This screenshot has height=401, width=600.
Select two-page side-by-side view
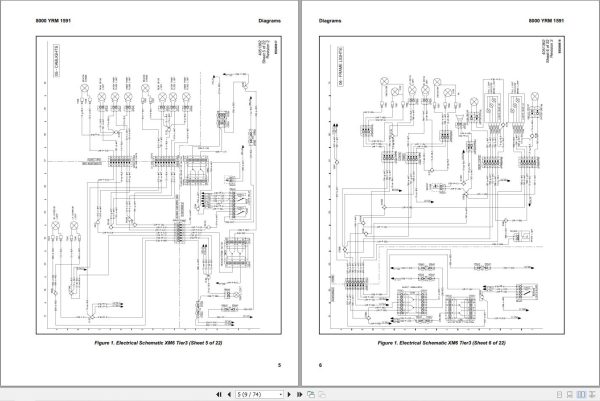(581, 394)
